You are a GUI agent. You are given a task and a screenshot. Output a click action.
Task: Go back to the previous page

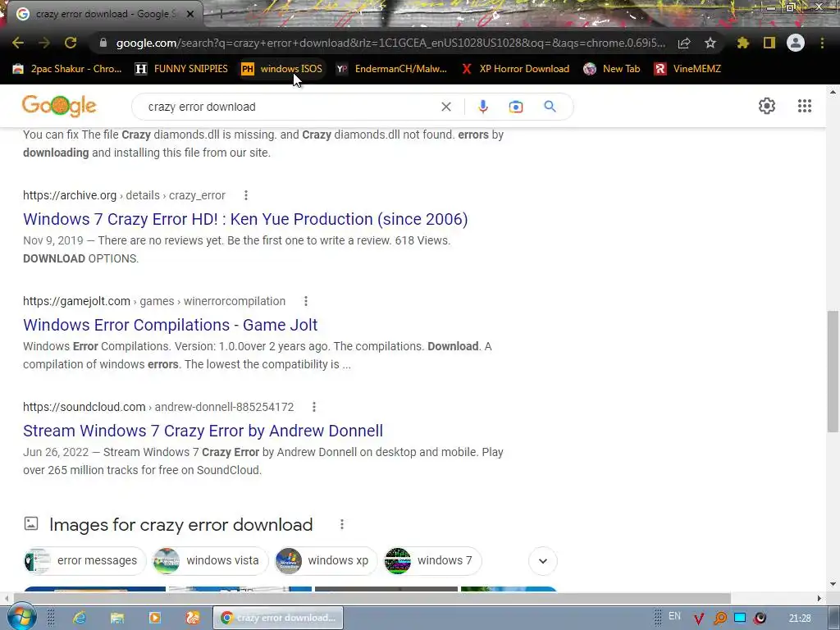tap(18, 43)
